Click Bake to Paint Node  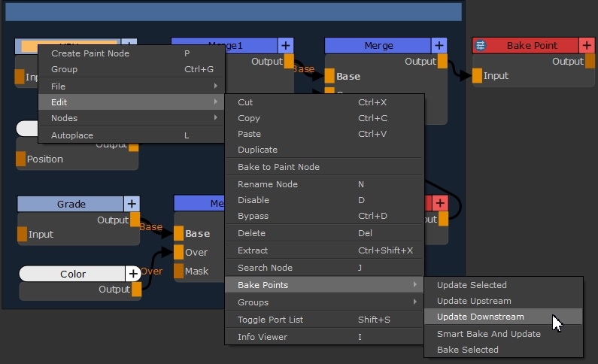click(x=278, y=167)
